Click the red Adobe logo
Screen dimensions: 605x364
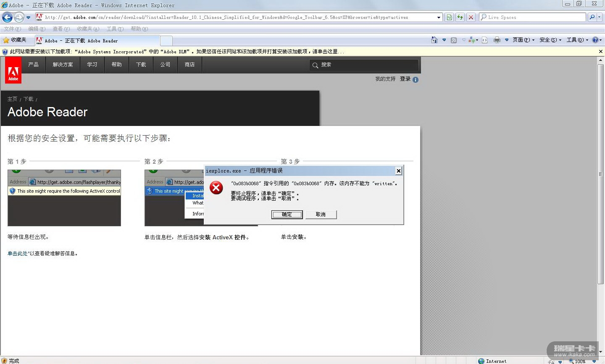13,70
